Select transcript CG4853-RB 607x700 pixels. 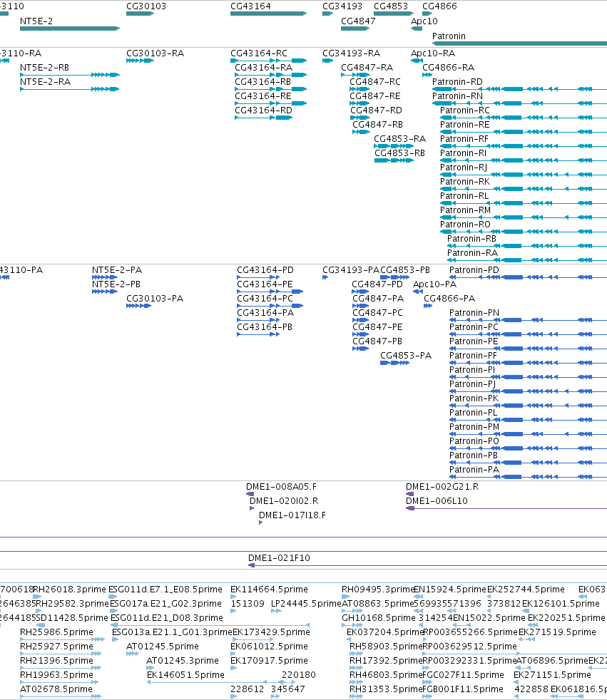[x=399, y=153]
